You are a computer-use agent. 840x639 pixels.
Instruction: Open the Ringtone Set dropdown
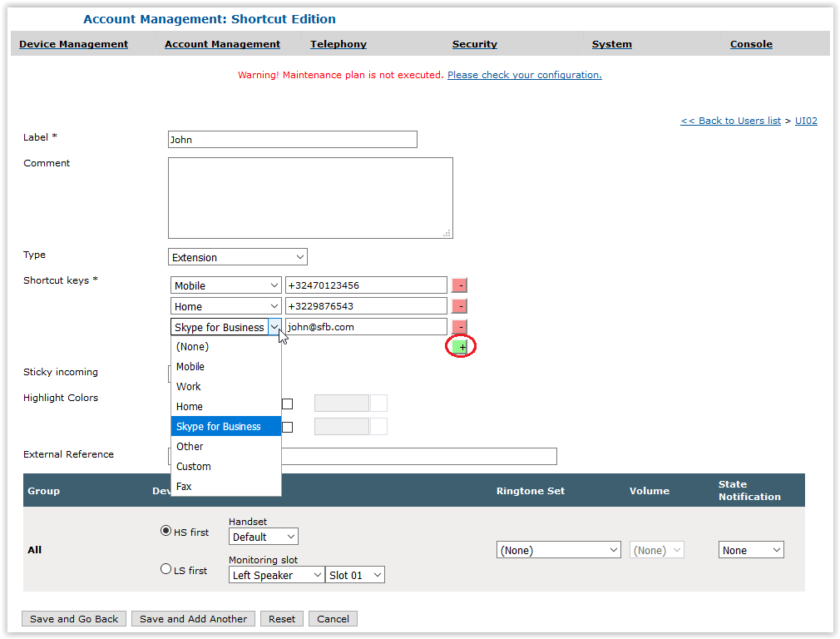(558, 550)
